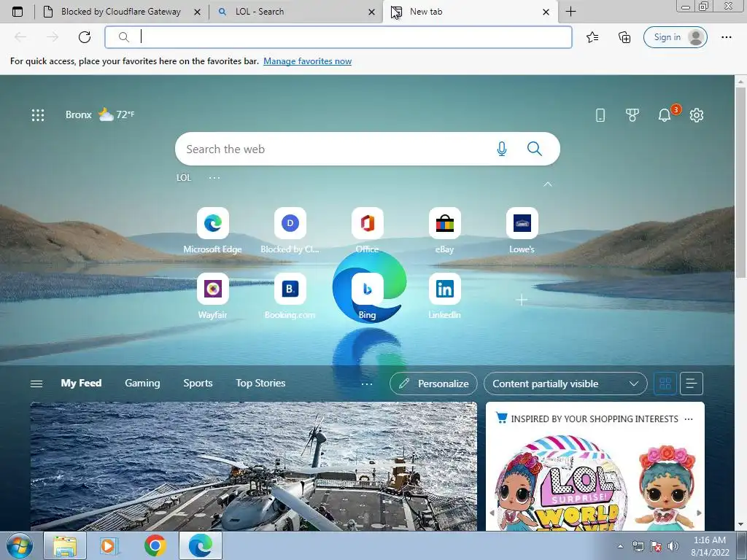This screenshot has width=747, height=560.
Task: Open page settings gear icon
Action: tap(697, 114)
